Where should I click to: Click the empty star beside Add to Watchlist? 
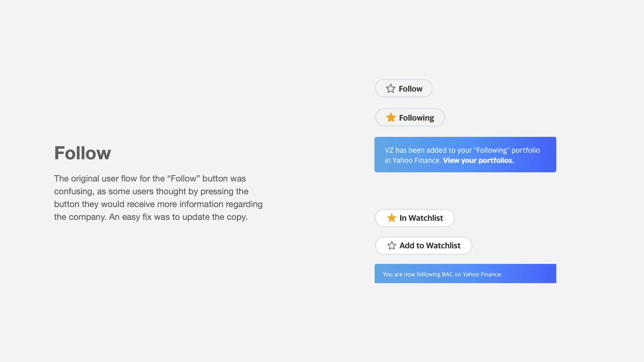click(392, 245)
